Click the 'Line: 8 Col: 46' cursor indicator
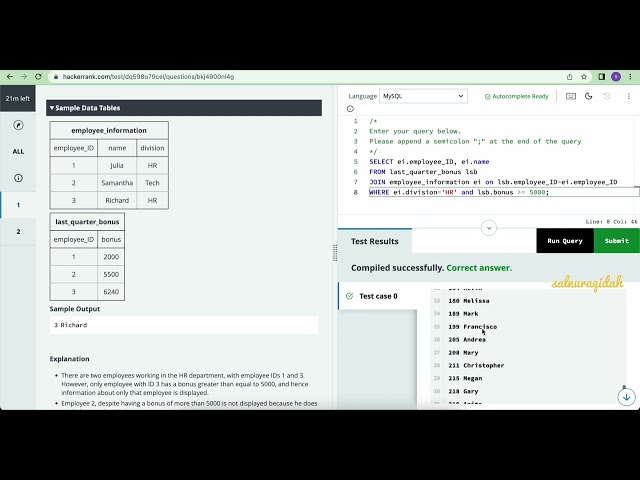640x480 pixels. click(611, 222)
